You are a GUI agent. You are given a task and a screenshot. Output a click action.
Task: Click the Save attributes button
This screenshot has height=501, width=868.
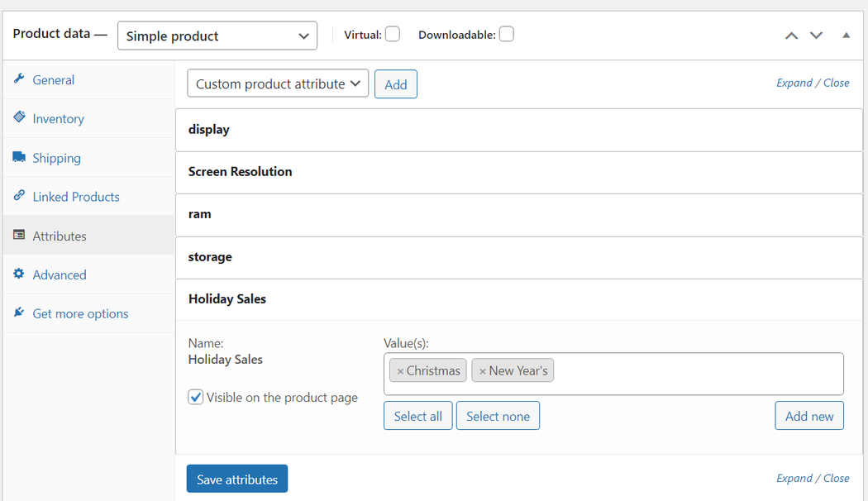pos(237,478)
